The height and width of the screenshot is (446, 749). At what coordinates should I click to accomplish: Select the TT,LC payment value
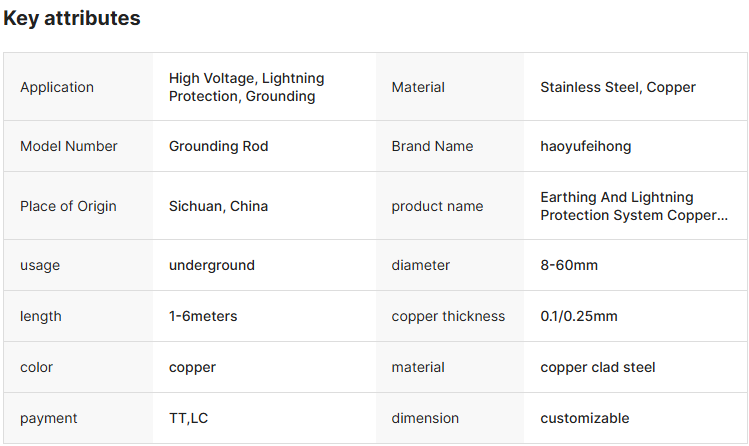pyautogui.click(x=188, y=418)
